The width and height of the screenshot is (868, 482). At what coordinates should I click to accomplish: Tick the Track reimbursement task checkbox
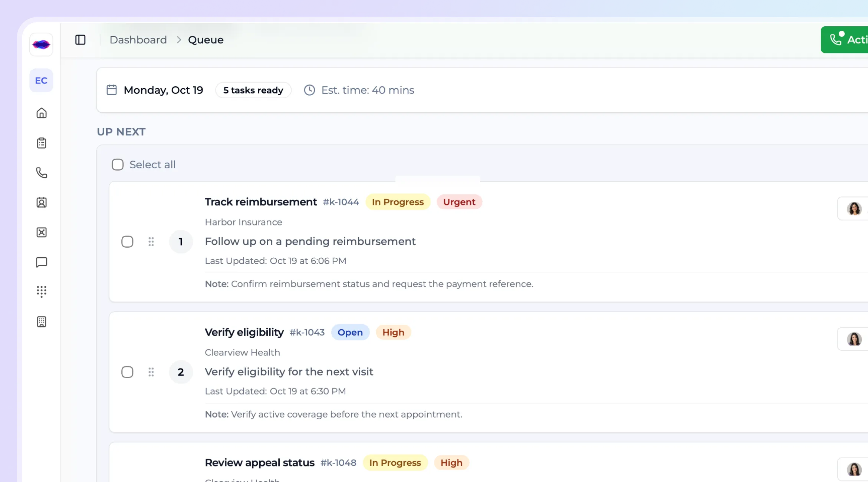127,242
